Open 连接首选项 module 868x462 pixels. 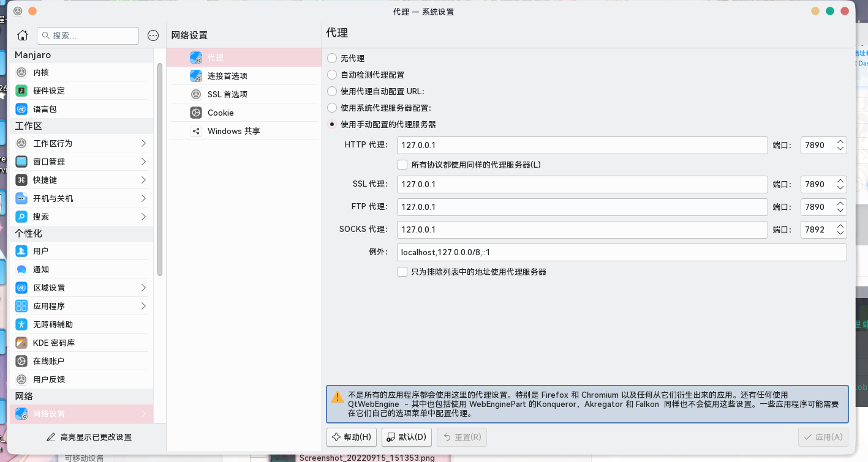tap(244, 76)
